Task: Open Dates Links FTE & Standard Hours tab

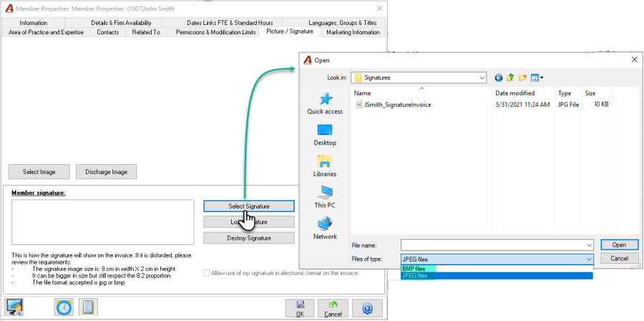Action: [x=230, y=23]
